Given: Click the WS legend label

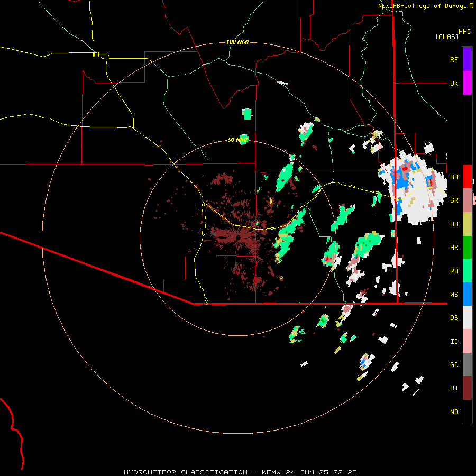Looking at the screenshot, I should pyautogui.click(x=454, y=295).
